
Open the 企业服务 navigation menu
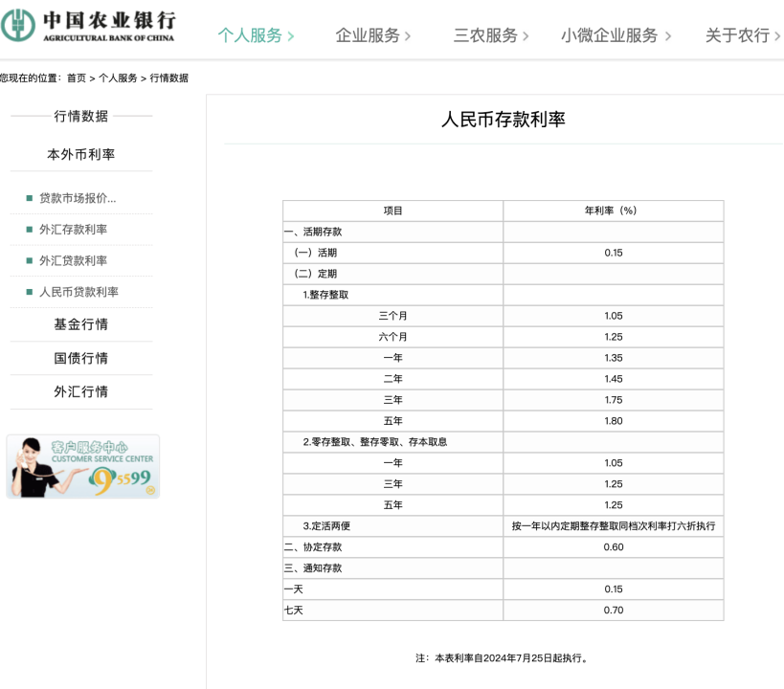pos(368,35)
